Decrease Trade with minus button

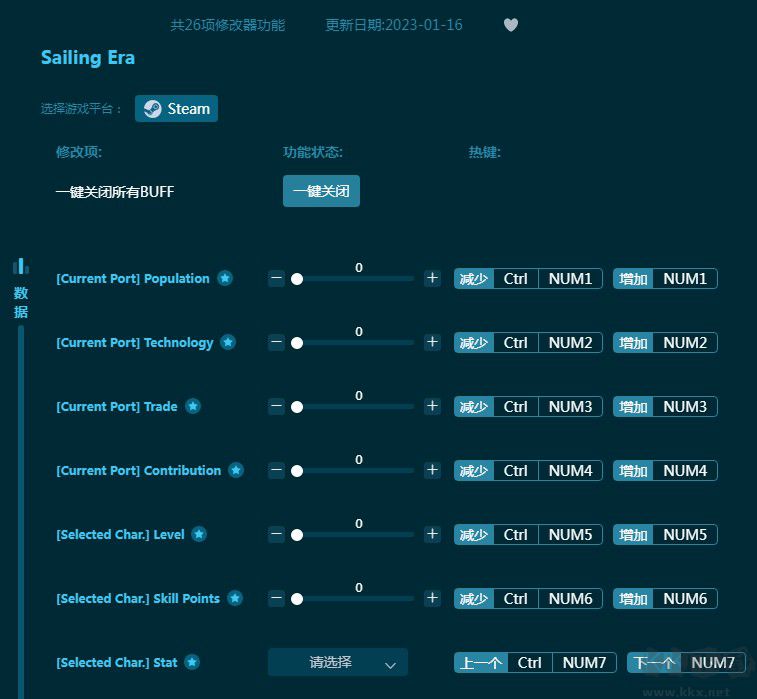(276, 406)
